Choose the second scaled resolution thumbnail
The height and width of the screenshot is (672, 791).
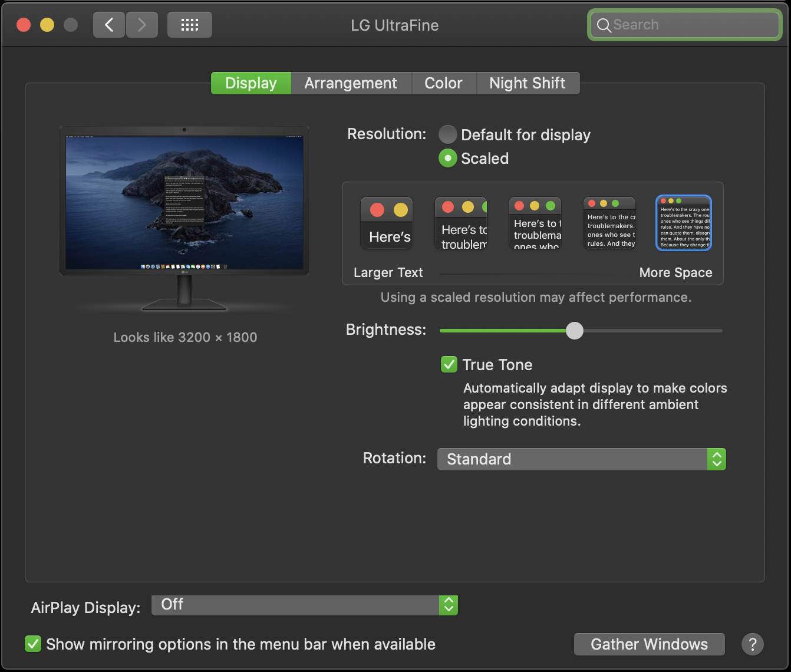point(461,223)
